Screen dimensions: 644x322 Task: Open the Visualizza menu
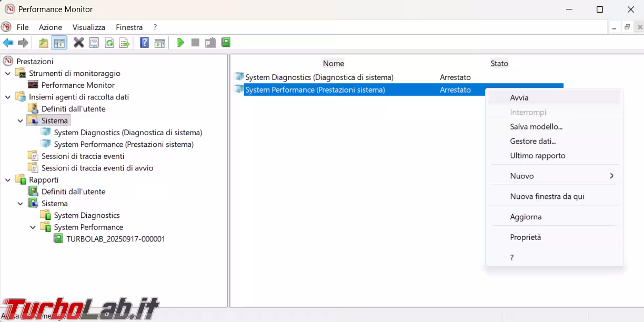(x=88, y=27)
